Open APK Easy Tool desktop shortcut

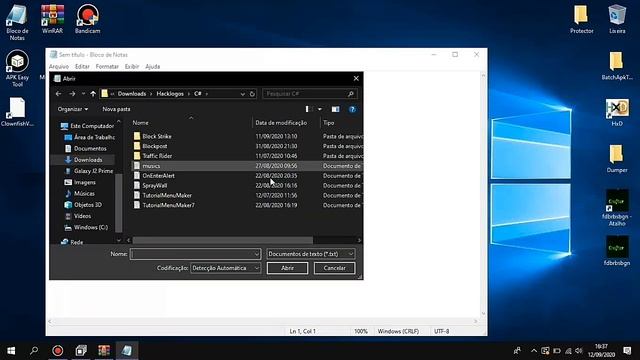(x=17, y=68)
